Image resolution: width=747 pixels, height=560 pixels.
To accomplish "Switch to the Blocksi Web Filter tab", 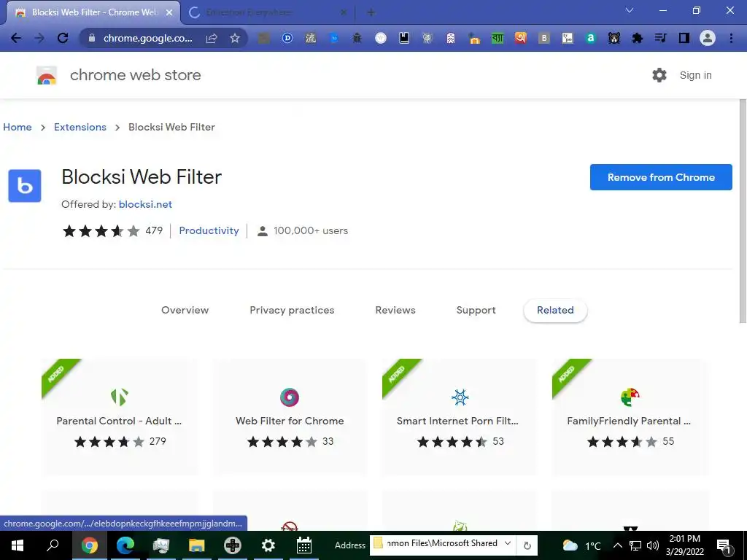I will (x=93, y=12).
